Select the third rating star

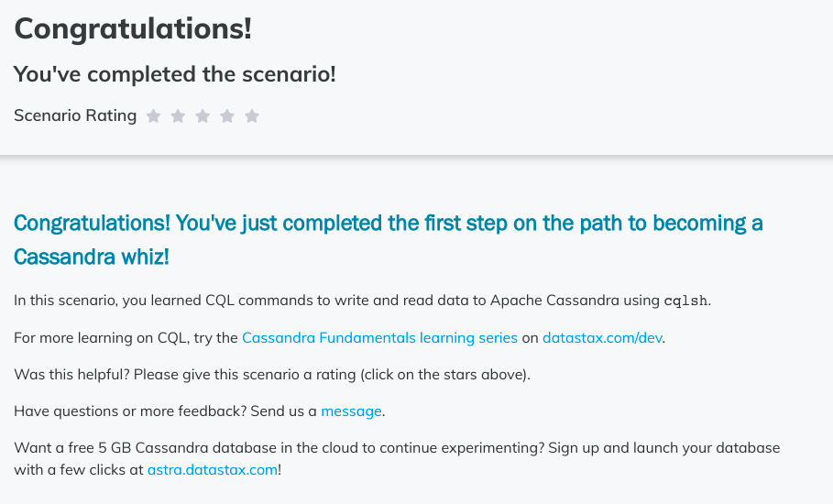(x=203, y=115)
